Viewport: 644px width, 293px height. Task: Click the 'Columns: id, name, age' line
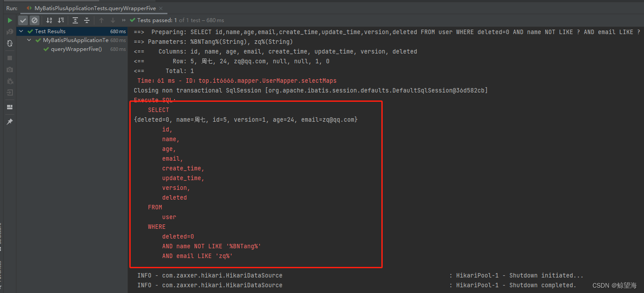(275, 51)
